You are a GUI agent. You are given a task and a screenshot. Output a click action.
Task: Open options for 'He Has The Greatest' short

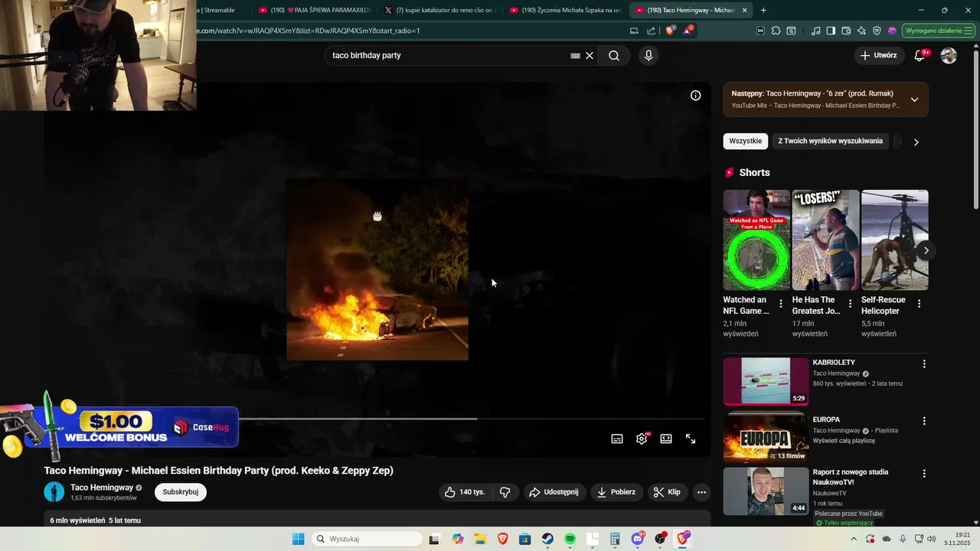click(x=850, y=304)
